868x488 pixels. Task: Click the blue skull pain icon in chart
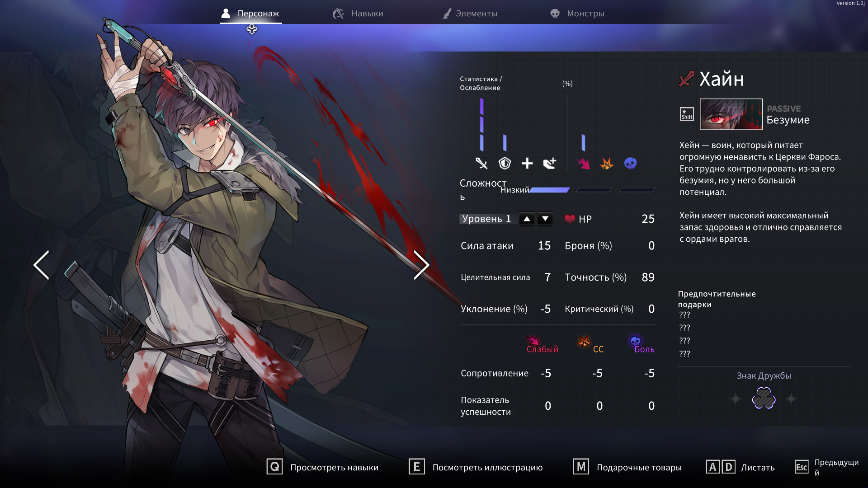pyautogui.click(x=630, y=163)
